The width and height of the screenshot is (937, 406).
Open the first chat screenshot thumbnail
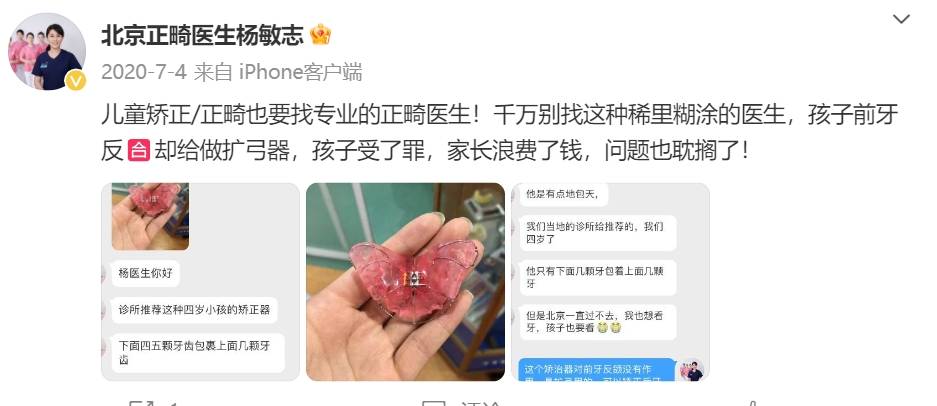[200, 282]
